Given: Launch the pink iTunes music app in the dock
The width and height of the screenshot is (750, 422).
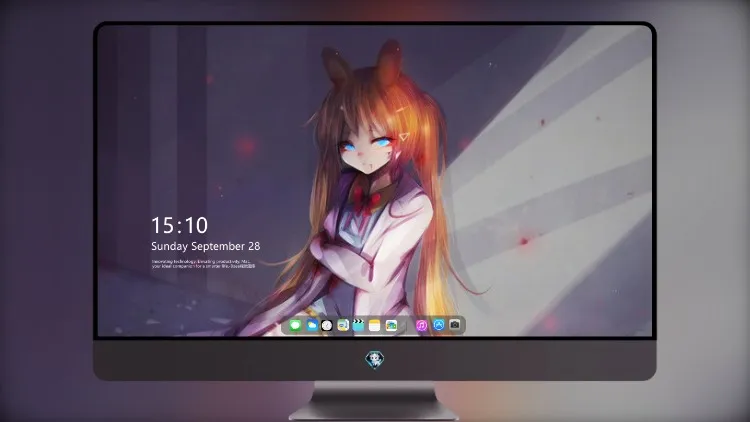Looking at the screenshot, I should click(x=421, y=325).
